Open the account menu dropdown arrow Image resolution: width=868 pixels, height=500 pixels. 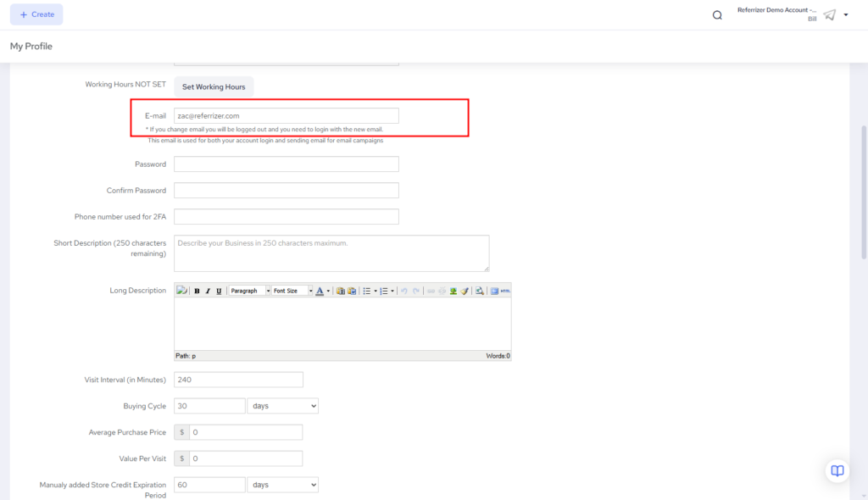click(845, 15)
